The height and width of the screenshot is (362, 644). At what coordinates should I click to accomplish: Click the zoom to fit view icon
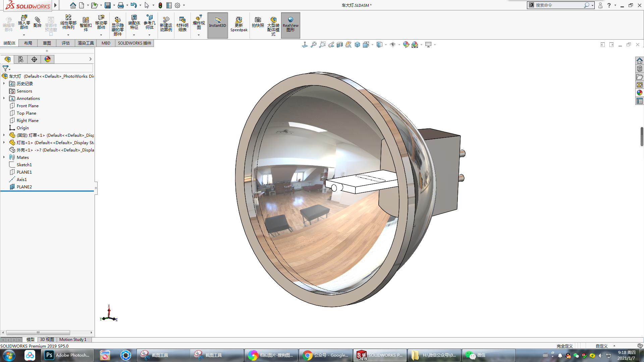pos(313,45)
